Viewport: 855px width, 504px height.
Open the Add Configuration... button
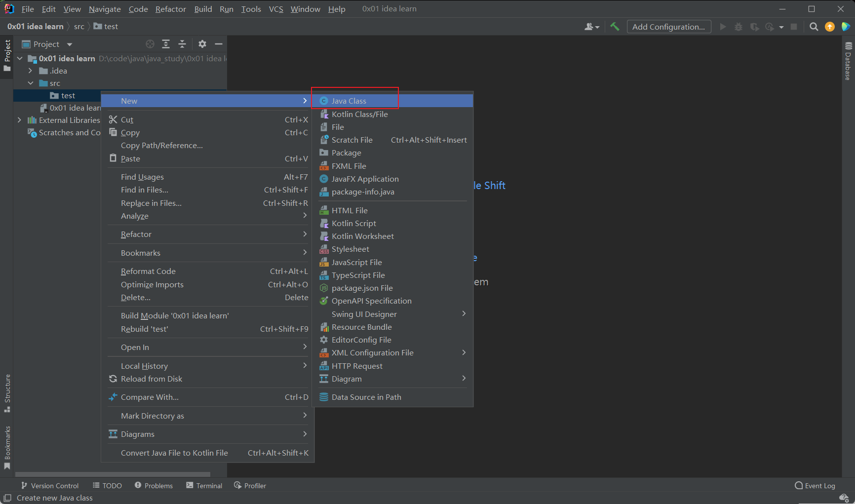click(669, 27)
